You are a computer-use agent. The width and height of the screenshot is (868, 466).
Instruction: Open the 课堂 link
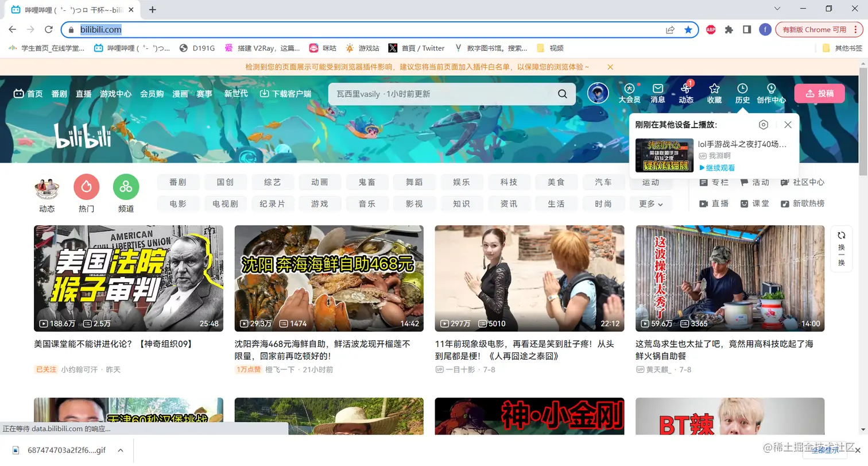[x=754, y=204]
